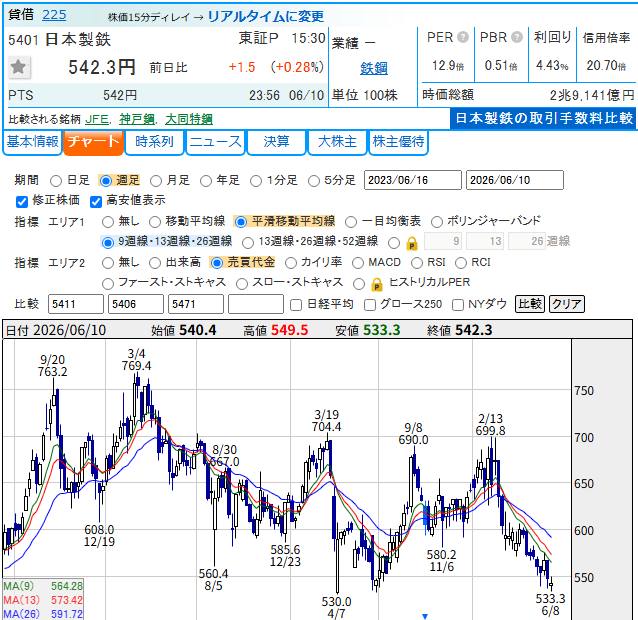The image size is (638, 620).
Task: Click MA(13) legend value 573.42
Action: click(67, 600)
